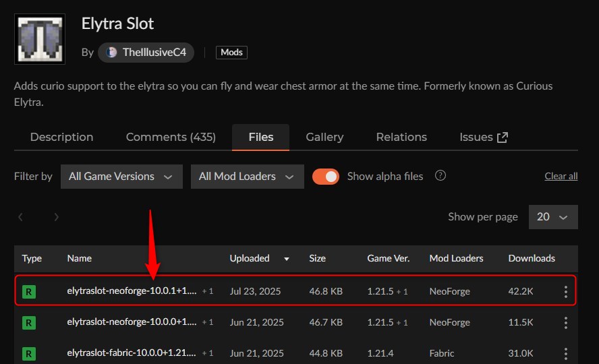Open TheIllusiveC4 author profile
The width and height of the screenshot is (599, 364).
coord(146,52)
